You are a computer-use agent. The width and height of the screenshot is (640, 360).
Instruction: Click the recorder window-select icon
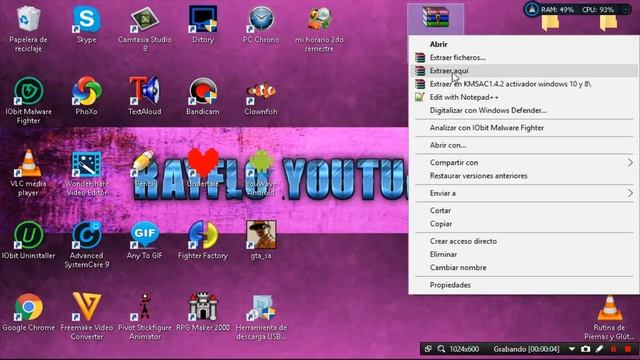click(x=428, y=349)
